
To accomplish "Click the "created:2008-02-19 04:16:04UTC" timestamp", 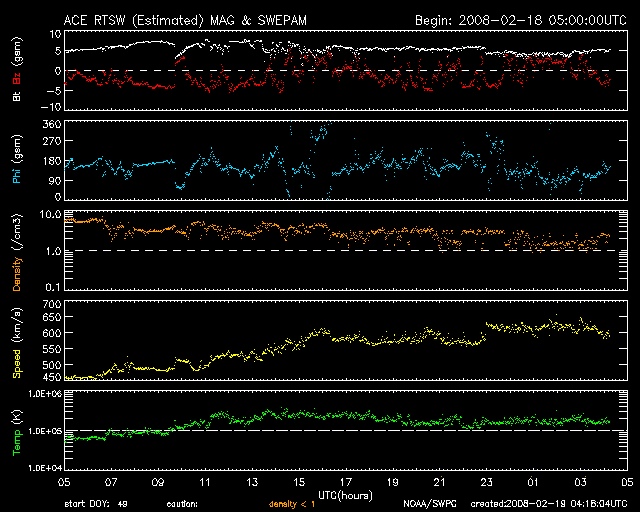I will (549, 504).
